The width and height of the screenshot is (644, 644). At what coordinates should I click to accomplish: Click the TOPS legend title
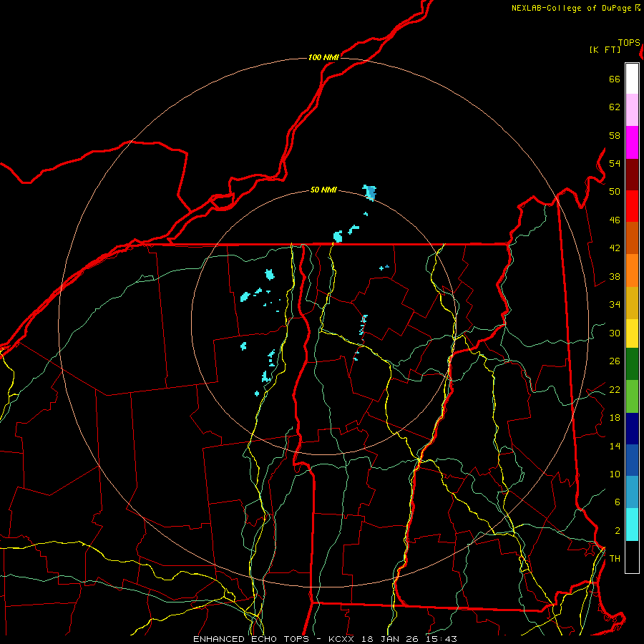(x=629, y=43)
